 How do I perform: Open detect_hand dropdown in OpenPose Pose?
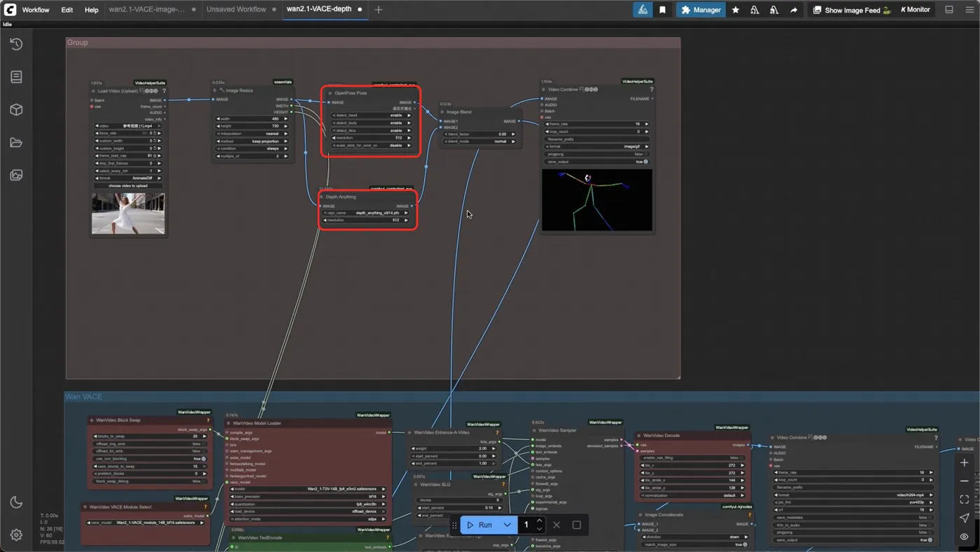[x=371, y=115]
